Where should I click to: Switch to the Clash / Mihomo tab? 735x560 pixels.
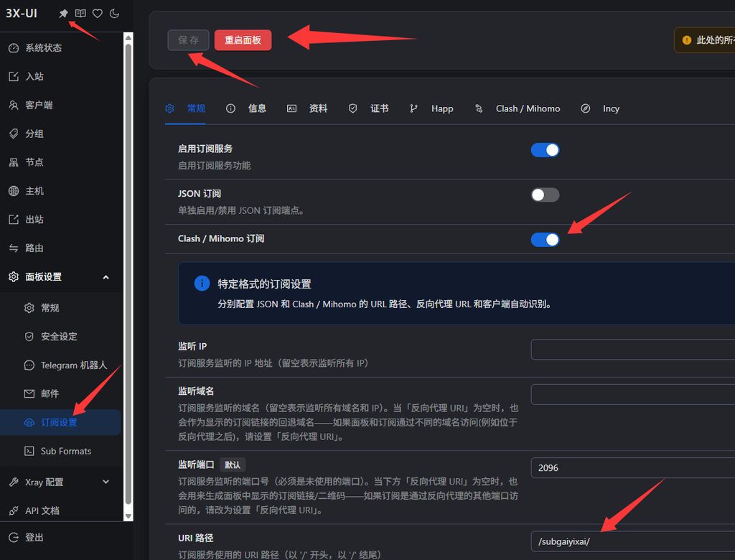(518, 109)
